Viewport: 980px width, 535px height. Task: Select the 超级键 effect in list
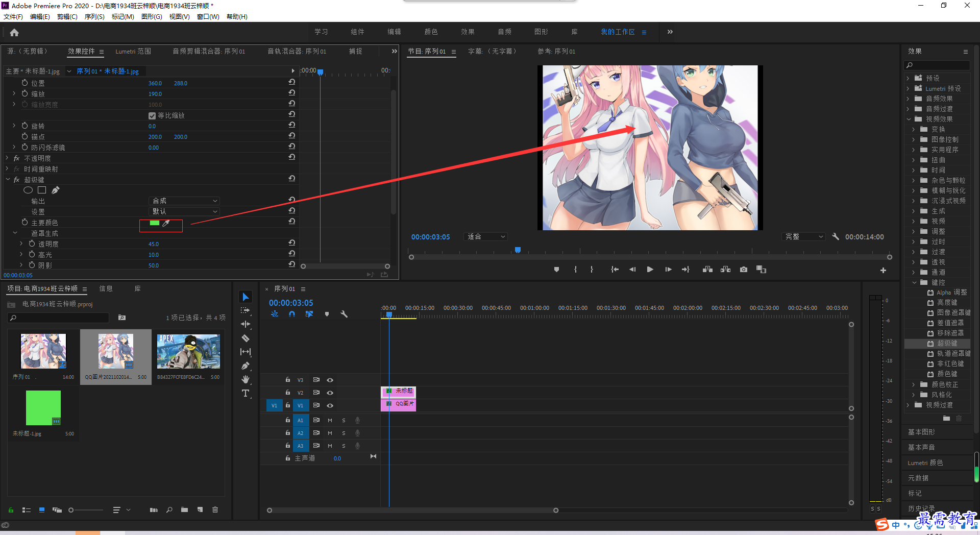(x=947, y=344)
